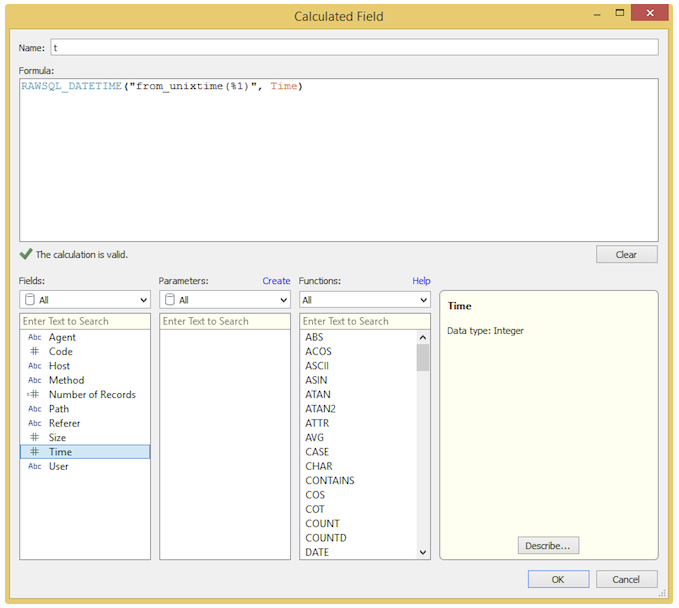Expand the Functions category dropdown
Image resolution: width=679 pixels, height=608 pixels.
(x=364, y=300)
